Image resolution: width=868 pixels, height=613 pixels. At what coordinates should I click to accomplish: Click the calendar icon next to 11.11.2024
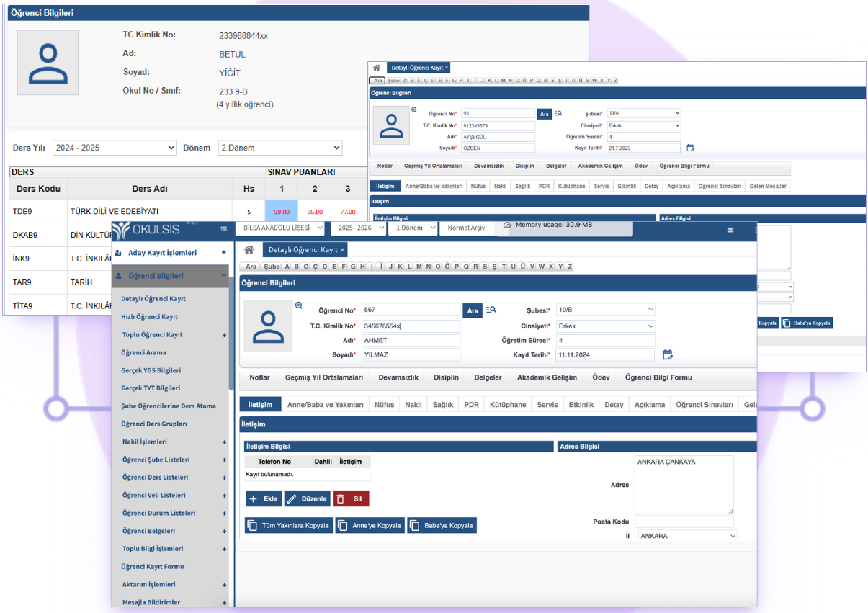click(x=668, y=354)
